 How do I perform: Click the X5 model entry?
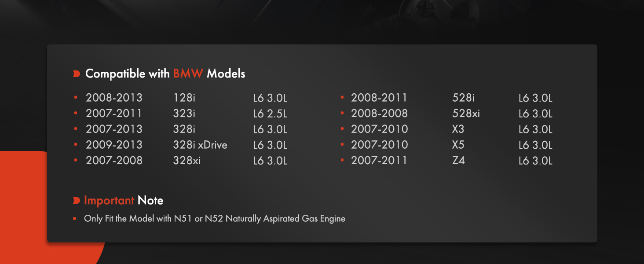click(458, 145)
